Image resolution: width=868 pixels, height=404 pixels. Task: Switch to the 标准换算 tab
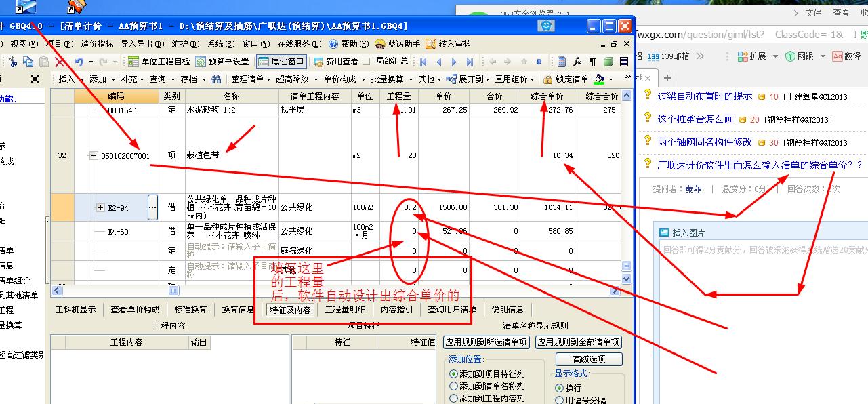coord(191,310)
